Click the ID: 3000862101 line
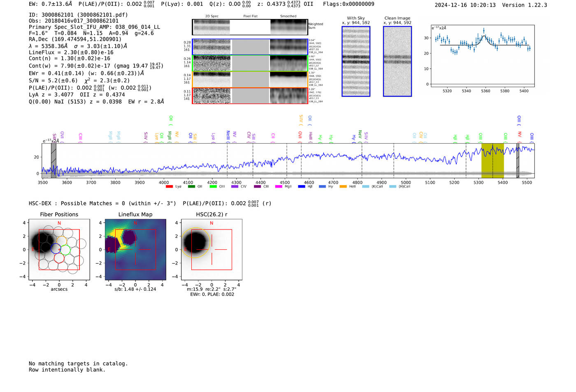Image resolution: width=576 pixels, height=392 pixels. coord(78,15)
